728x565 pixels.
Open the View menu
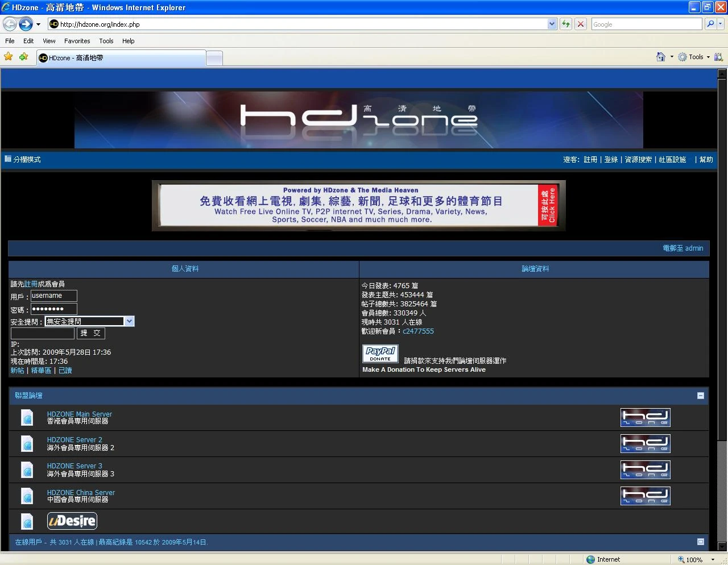49,41
